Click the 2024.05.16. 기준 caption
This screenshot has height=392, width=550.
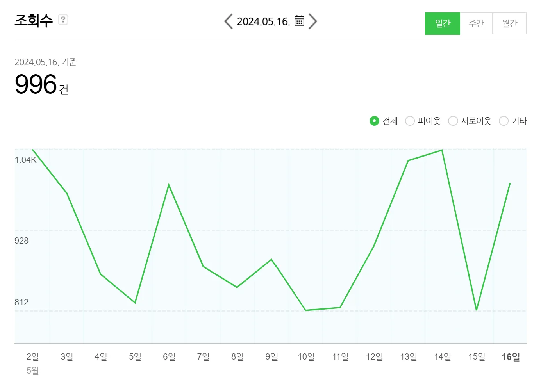tap(46, 62)
